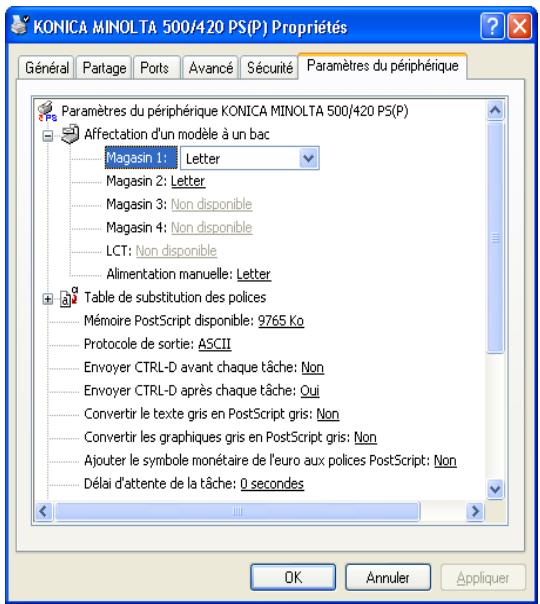Select the Magasin 3 label
Viewport: 540px width, 604px height.
point(136,204)
